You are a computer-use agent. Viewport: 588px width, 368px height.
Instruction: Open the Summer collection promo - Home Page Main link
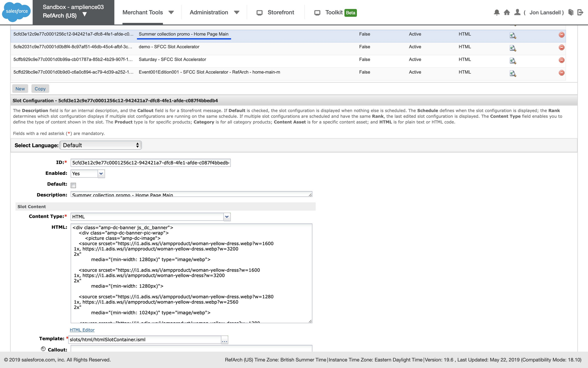[x=184, y=34]
